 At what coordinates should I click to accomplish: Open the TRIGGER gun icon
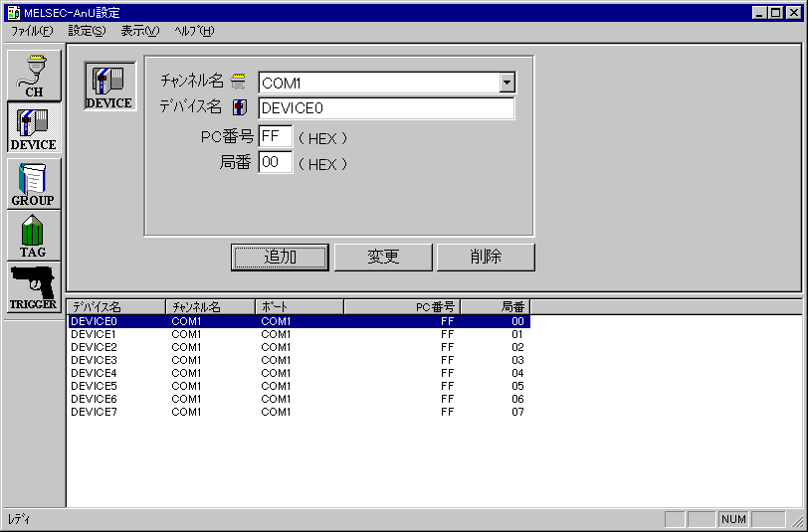(x=34, y=286)
